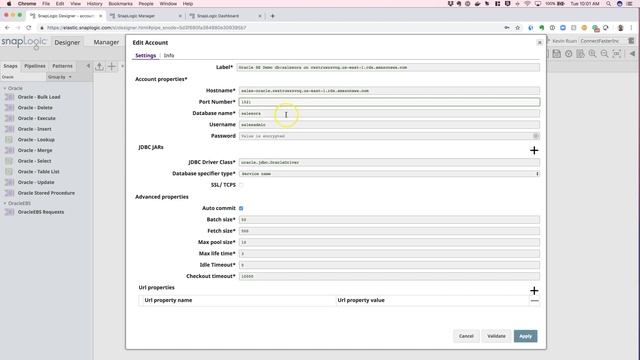
Task: Click the Oracle - Execute snap icon
Action: tap(9, 118)
